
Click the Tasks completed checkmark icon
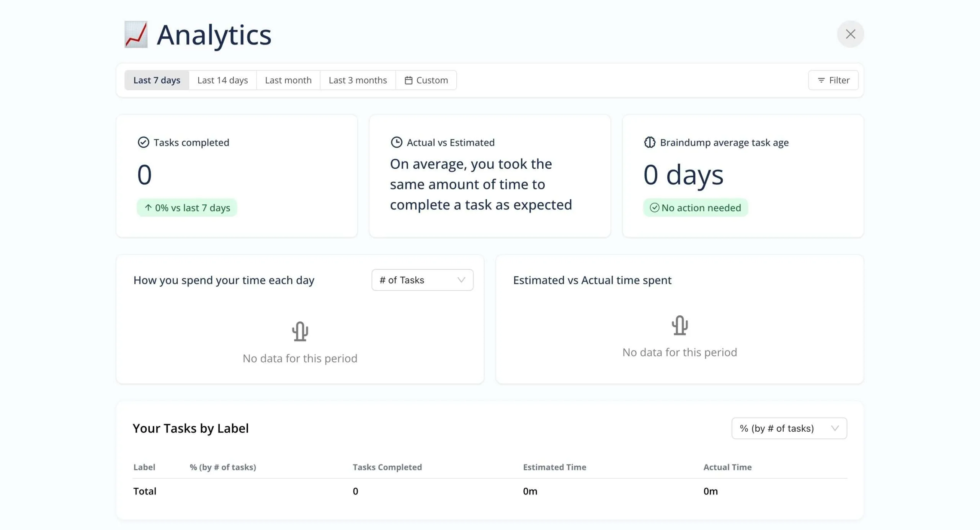coord(143,142)
